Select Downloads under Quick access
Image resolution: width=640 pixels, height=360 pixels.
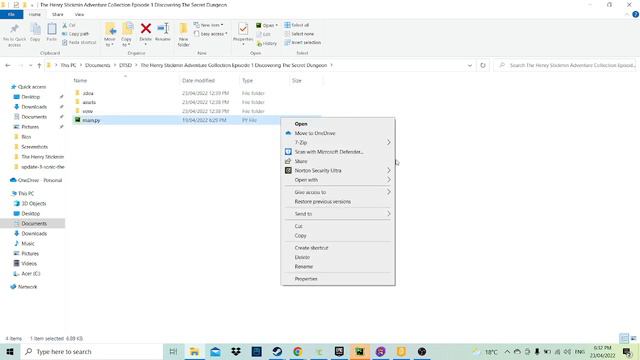tap(34, 107)
